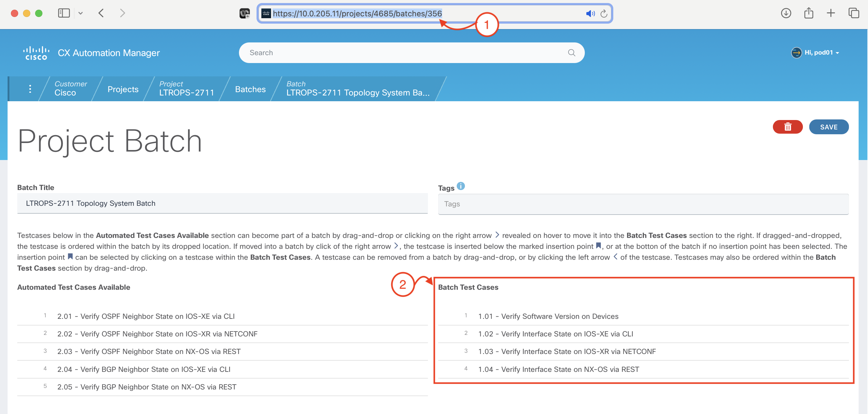Mute the tab via speaker icon
The width and height of the screenshot is (868, 414).
590,13
